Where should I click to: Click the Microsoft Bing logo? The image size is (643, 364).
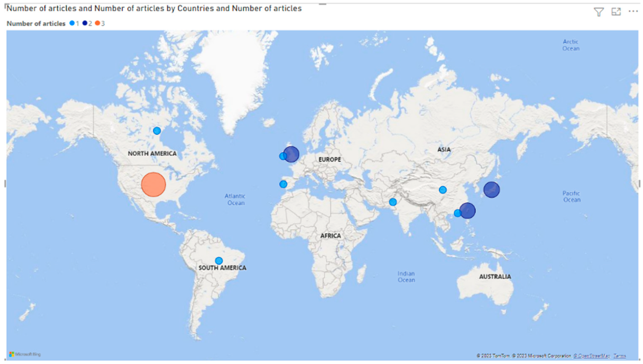click(x=25, y=354)
